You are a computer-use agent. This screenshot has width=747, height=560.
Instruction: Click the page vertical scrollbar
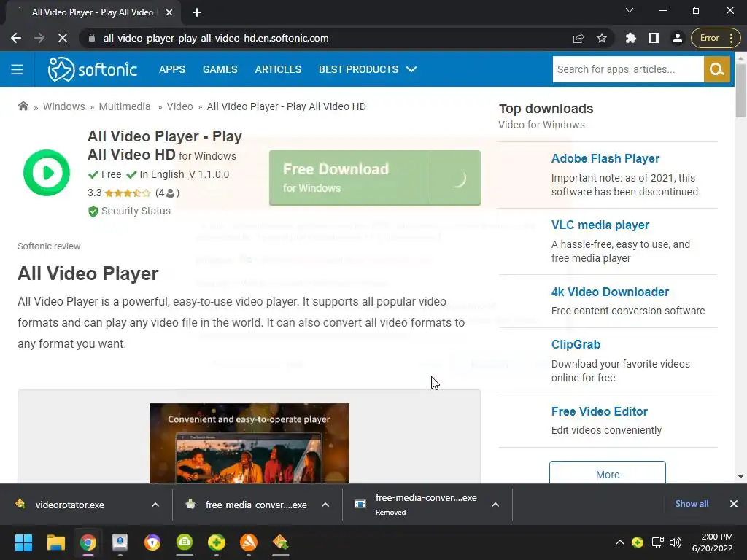pos(740,90)
